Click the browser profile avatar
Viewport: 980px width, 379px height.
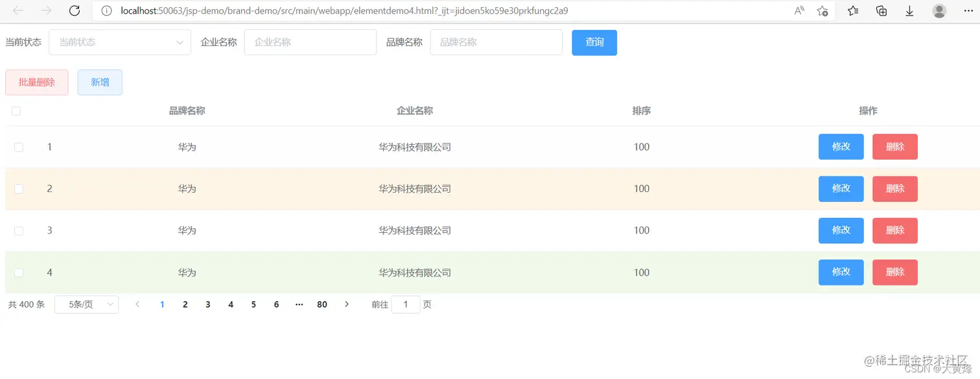[938, 11]
